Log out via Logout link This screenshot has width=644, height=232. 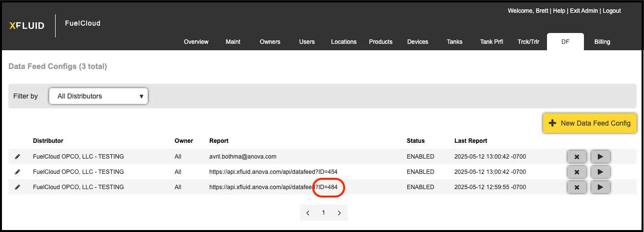[x=612, y=11]
